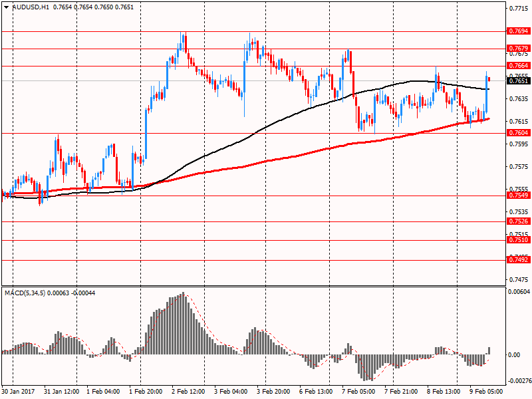
Task: Click the black 0.7651 current price label
Action: (517, 81)
